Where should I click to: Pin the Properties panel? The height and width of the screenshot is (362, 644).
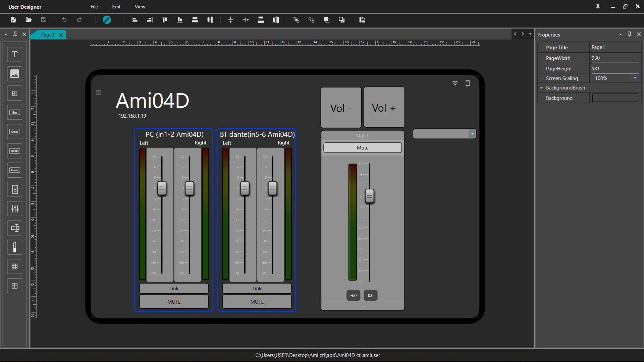pyautogui.click(x=630, y=34)
